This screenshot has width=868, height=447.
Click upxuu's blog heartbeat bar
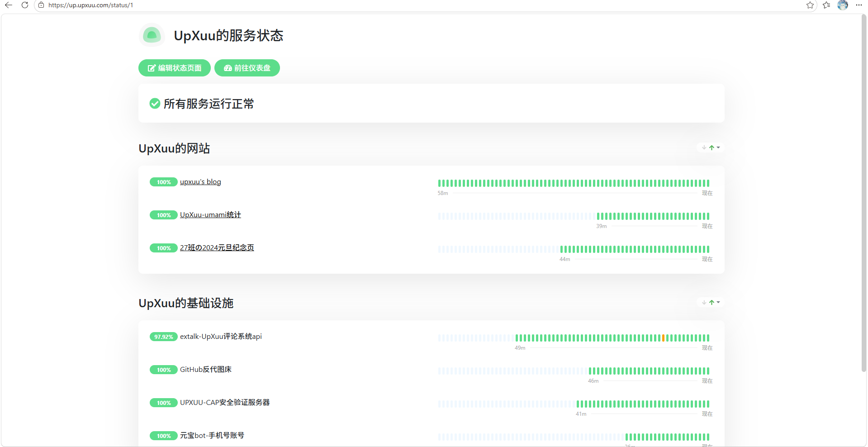(574, 183)
